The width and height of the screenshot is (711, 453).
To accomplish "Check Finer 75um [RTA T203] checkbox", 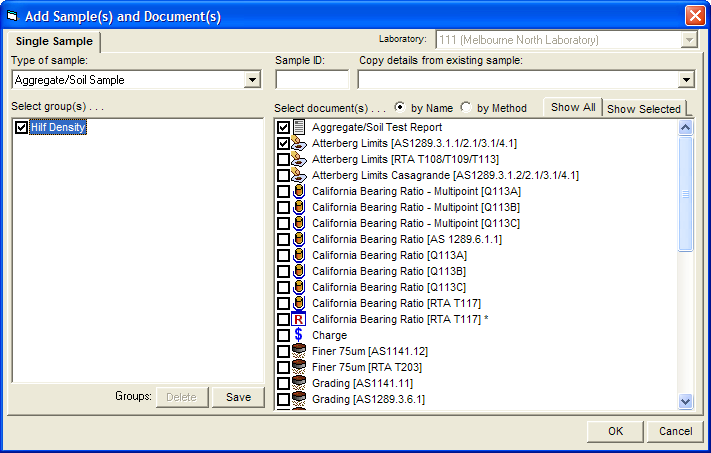I will tap(283, 367).
